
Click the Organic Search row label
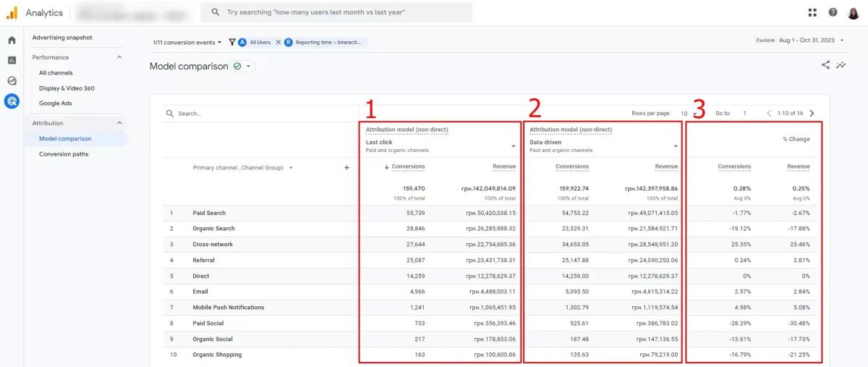tap(213, 229)
